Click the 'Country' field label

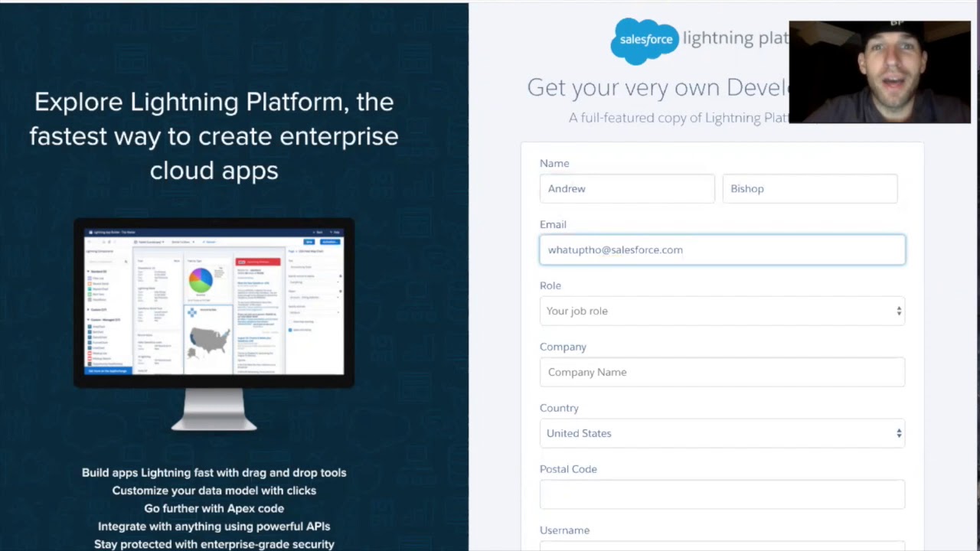[x=559, y=408]
